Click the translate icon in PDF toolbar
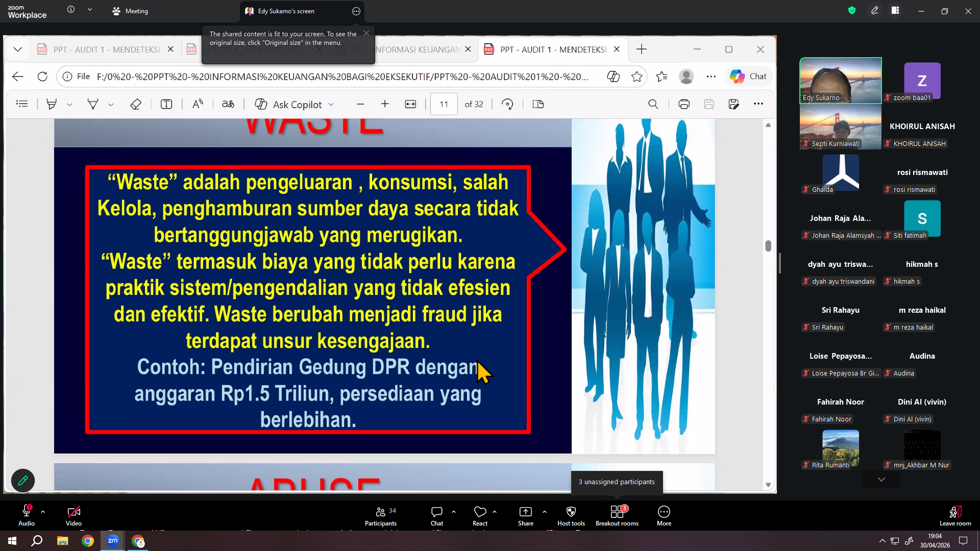 pos(228,104)
